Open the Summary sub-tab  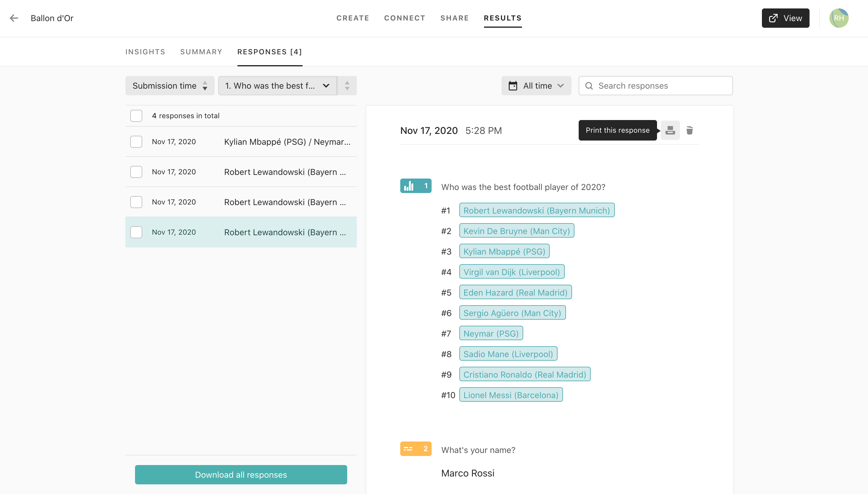(x=201, y=52)
